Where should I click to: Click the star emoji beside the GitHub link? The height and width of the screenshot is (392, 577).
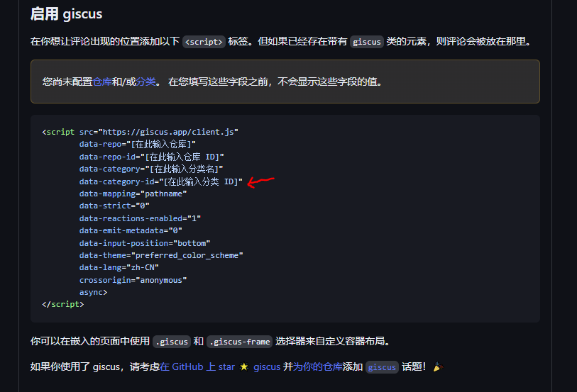(244, 367)
